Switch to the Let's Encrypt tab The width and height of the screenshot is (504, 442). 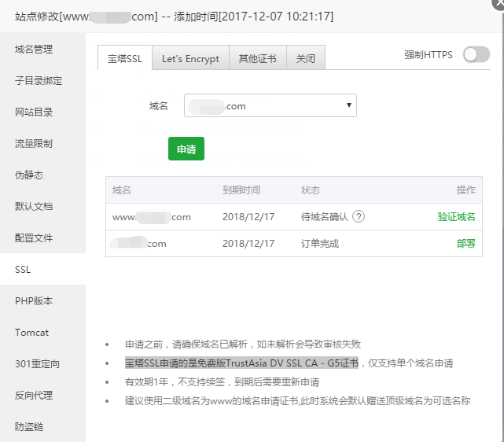point(190,58)
